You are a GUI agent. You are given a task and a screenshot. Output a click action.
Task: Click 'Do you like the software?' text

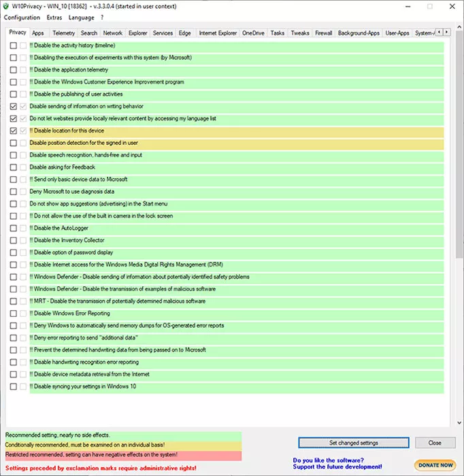pyautogui.click(x=328, y=460)
